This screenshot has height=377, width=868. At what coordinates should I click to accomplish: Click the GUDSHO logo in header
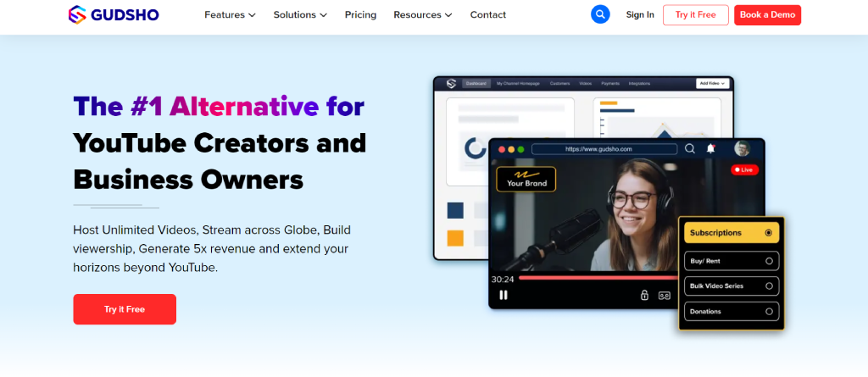click(114, 15)
